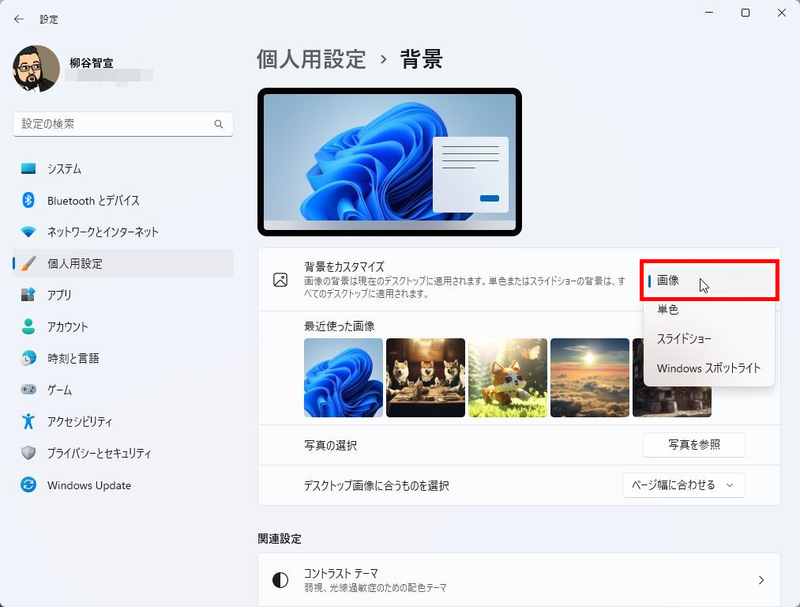Open the アカウント category
The image size is (800, 607).
pyautogui.click(x=123, y=326)
